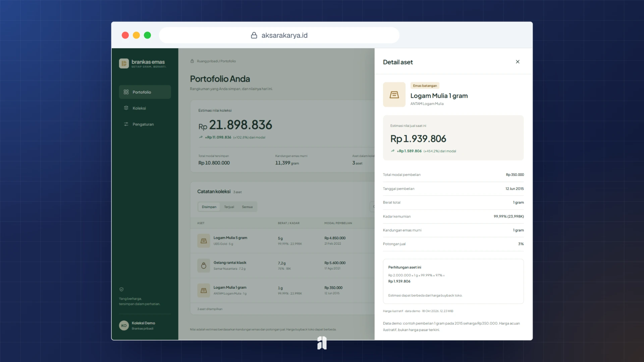Click the 11,399 gram value
The width and height of the screenshot is (644, 362).
287,163
